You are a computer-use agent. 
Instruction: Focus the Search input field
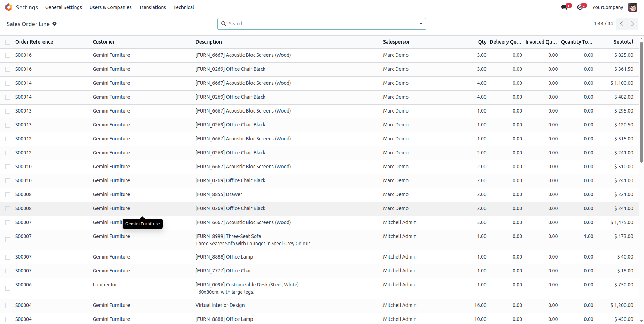click(x=320, y=24)
